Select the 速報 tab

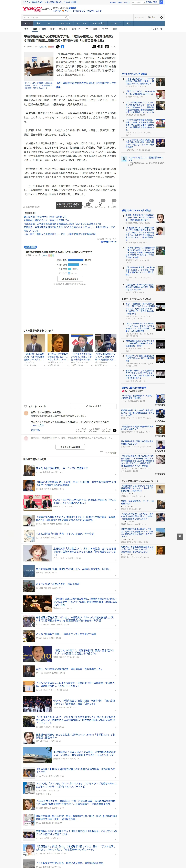pos(38,24)
